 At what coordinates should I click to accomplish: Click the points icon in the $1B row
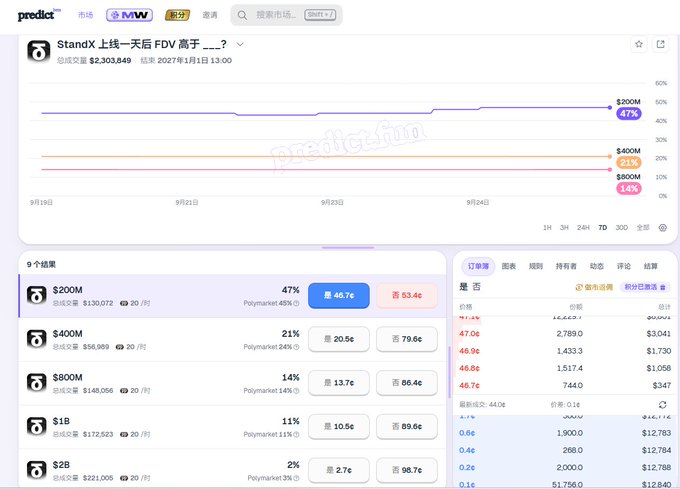pos(124,434)
